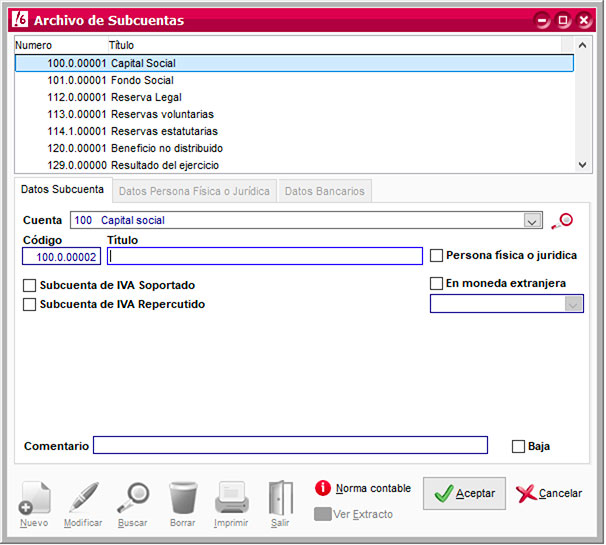Click the Borrar trash can icon

182,498
